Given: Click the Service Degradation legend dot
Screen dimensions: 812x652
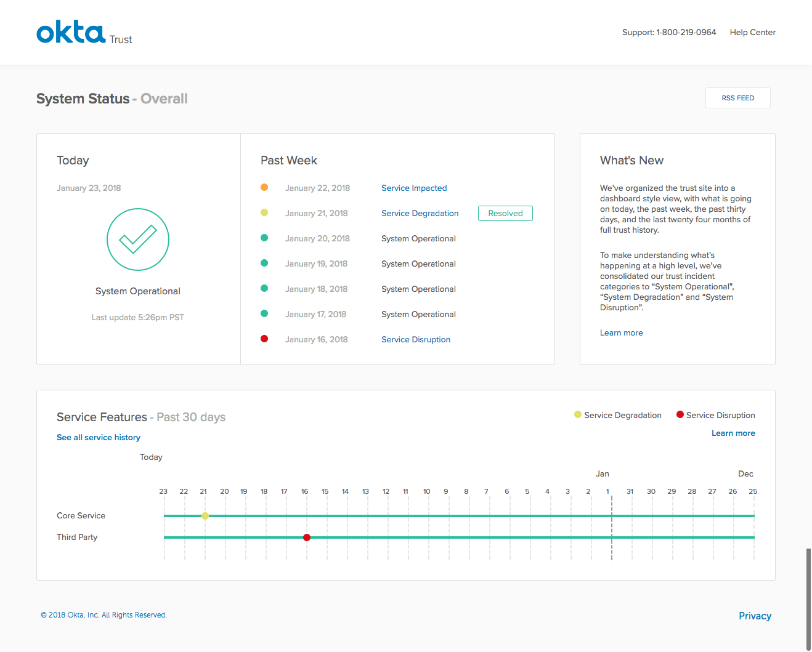Looking at the screenshot, I should click(577, 414).
